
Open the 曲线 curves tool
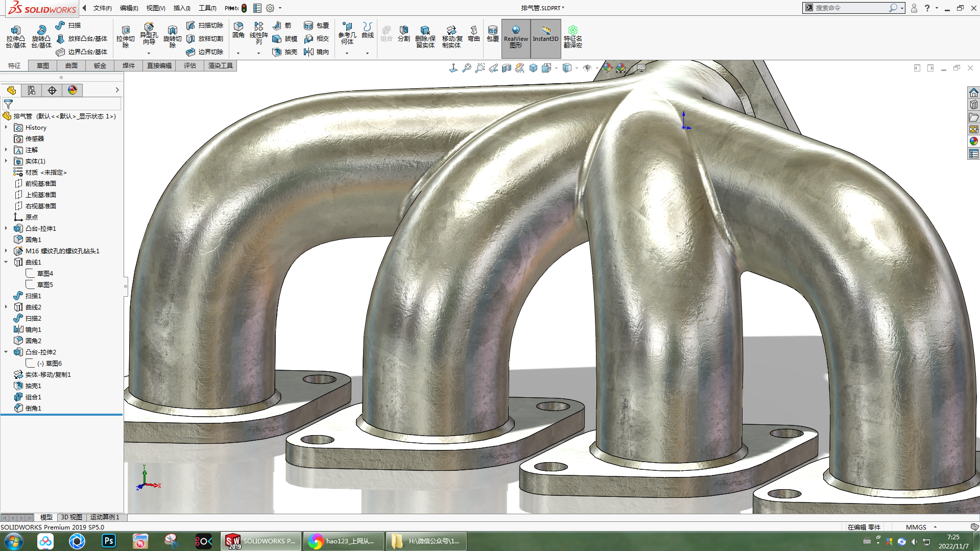[368, 30]
